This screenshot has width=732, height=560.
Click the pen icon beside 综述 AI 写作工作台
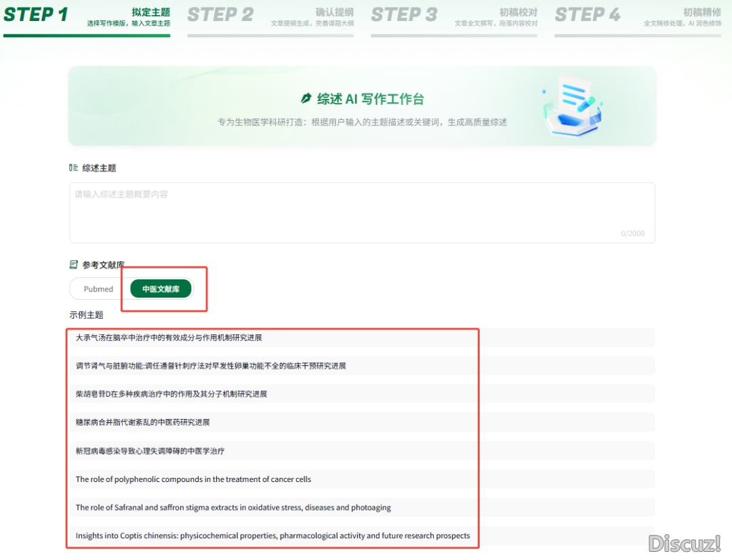tap(306, 98)
